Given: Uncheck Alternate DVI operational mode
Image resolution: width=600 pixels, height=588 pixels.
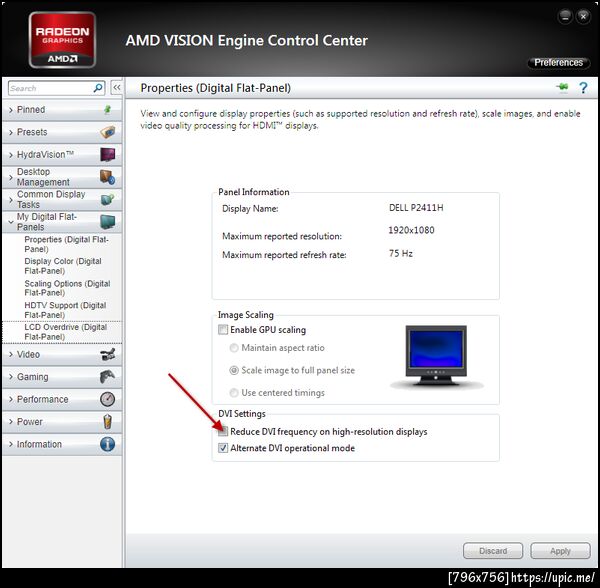Looking at the screenshot, I should pyautogui.click(x=223, y=448).
